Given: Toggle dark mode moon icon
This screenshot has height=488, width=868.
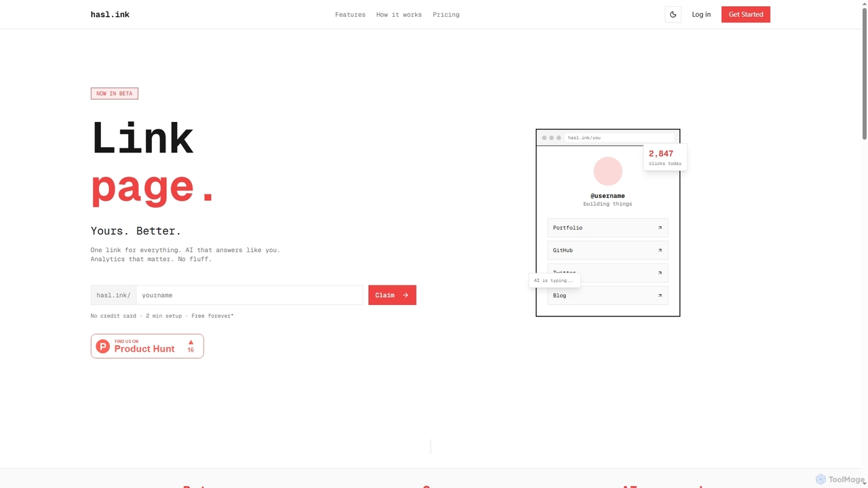Looking at the screenshot, I should pos(673,14).
